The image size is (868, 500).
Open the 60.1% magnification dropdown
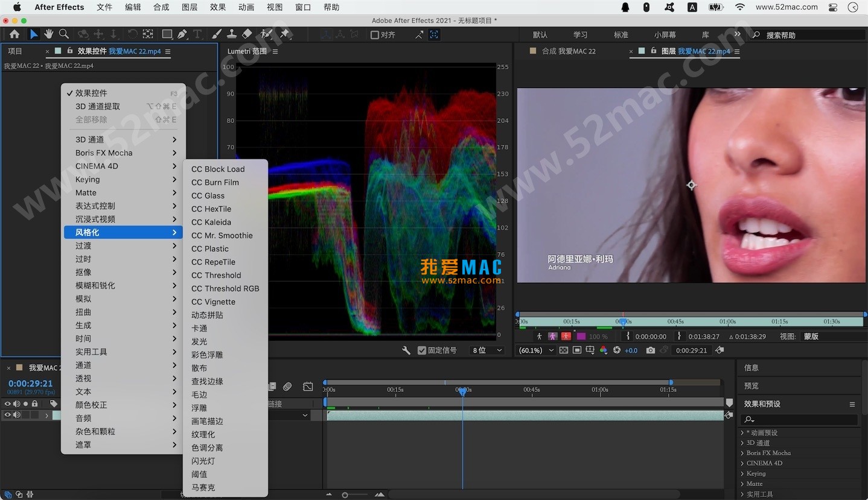(536, 350)
